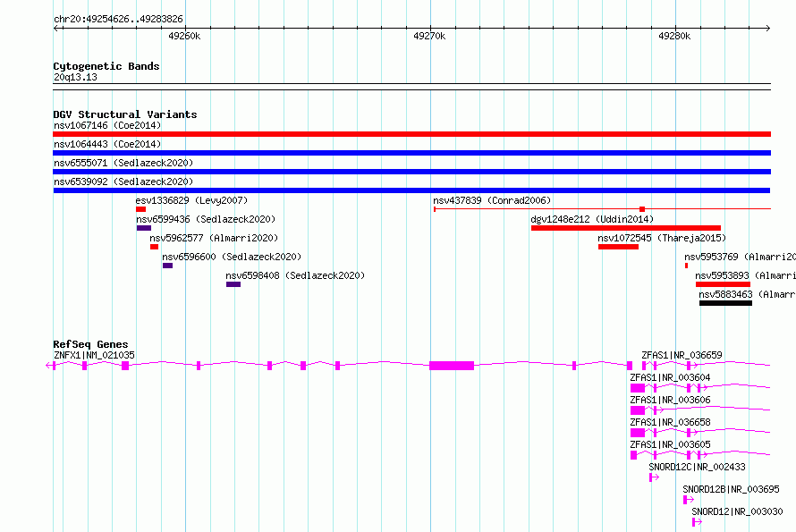
Task: Select the black nsv5883463 variant bar
Action: pos(725,303)
